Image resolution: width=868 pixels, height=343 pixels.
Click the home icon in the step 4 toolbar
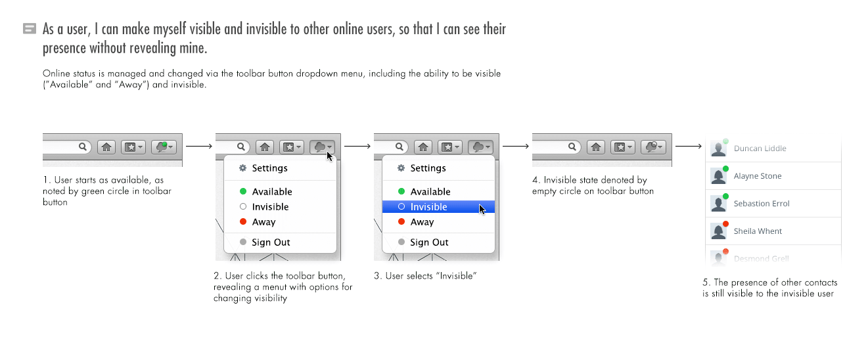coord(596,147)
